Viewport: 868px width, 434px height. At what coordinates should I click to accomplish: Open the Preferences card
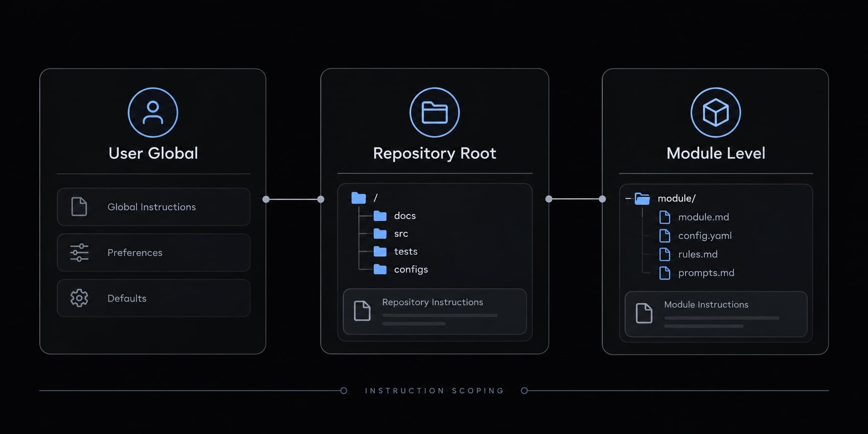154,252
